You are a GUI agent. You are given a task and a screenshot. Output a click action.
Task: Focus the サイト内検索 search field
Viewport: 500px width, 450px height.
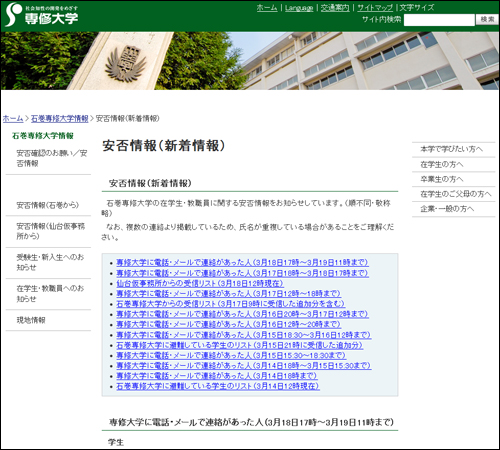pos(439,20)
